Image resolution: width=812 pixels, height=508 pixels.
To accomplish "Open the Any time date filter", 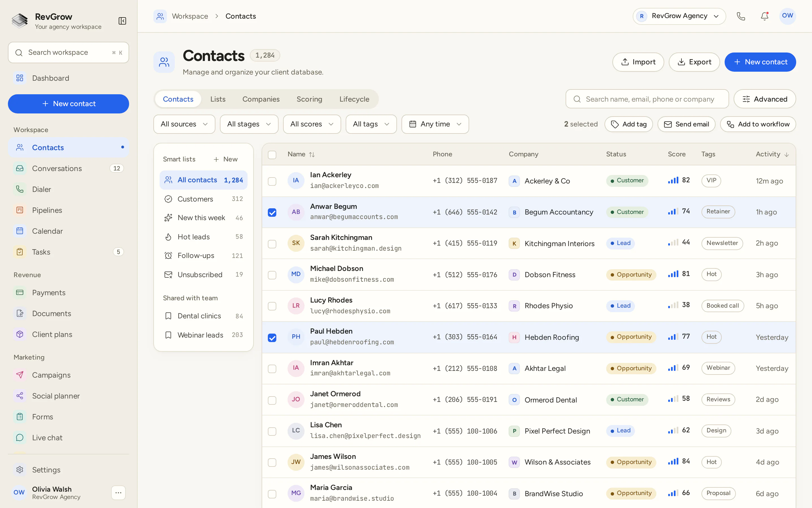I will click(x=435, y=124).
